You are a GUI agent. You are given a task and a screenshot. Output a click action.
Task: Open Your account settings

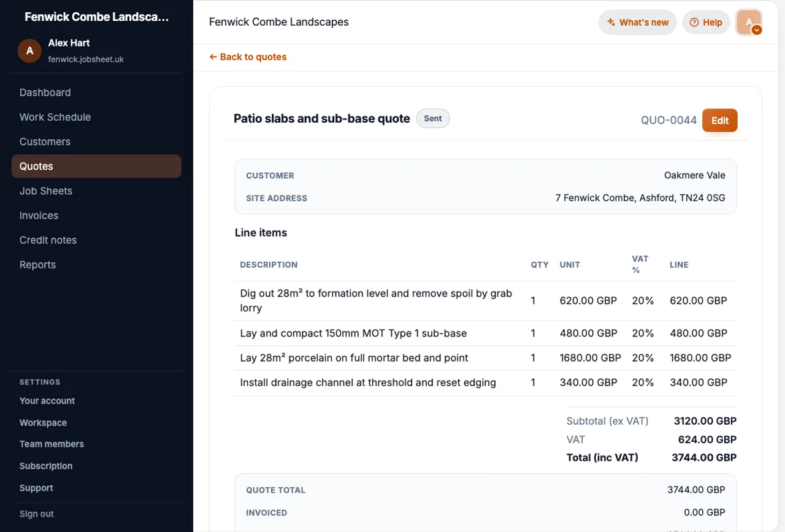(47, 401)
